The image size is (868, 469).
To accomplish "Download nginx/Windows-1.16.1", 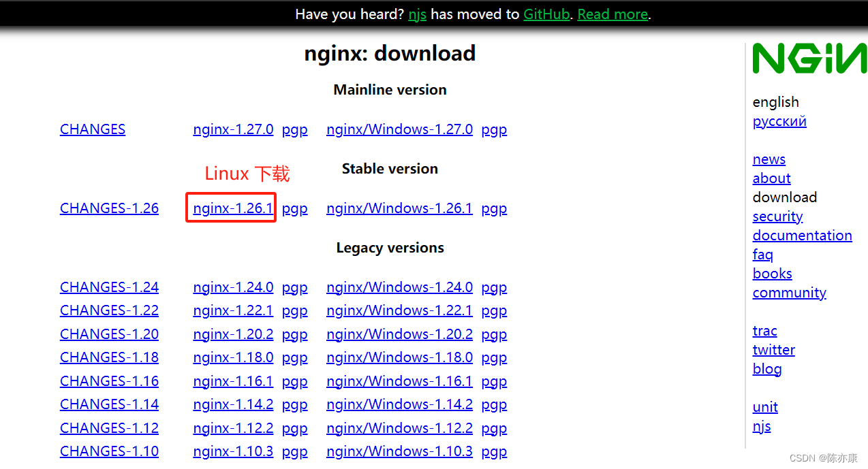I will (399, 381).
